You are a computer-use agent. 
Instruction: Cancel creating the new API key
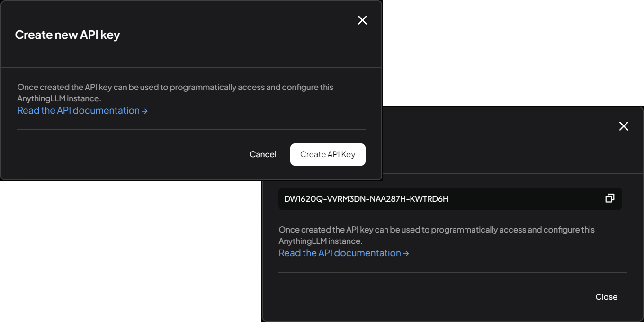[263, 154]
